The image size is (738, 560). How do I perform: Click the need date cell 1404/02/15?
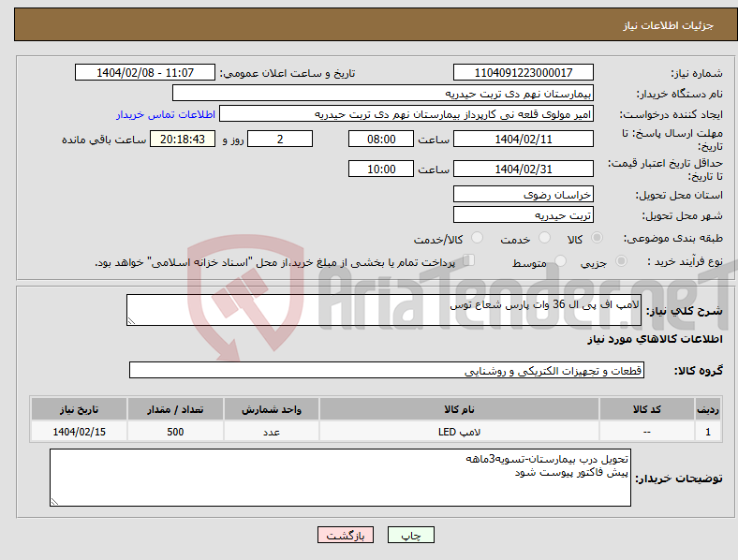(79, 432)
